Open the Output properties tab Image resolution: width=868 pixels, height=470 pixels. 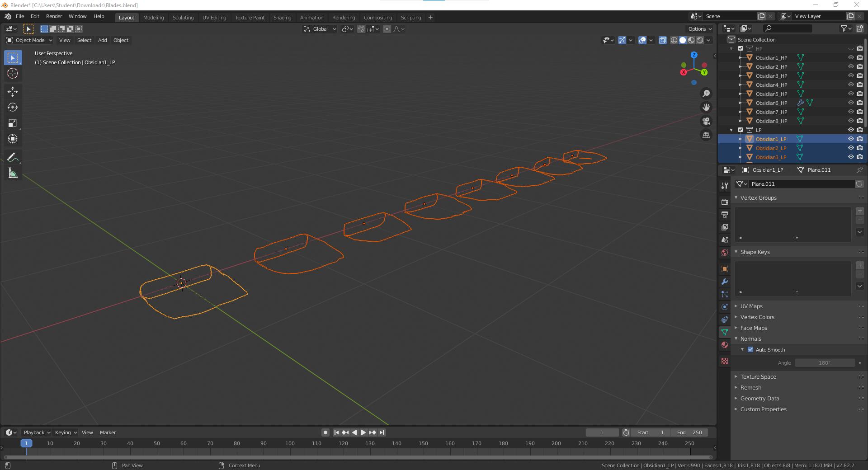725,214
